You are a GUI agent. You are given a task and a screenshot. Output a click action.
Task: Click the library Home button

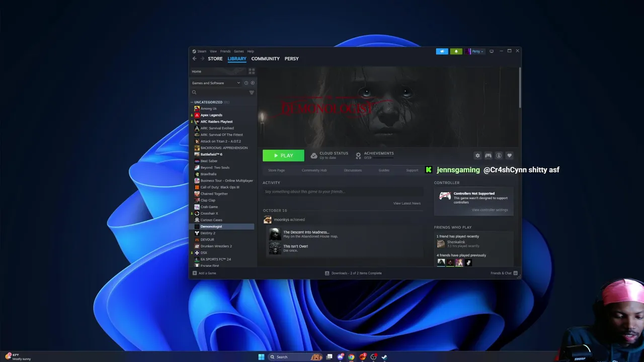coord(196,71)
